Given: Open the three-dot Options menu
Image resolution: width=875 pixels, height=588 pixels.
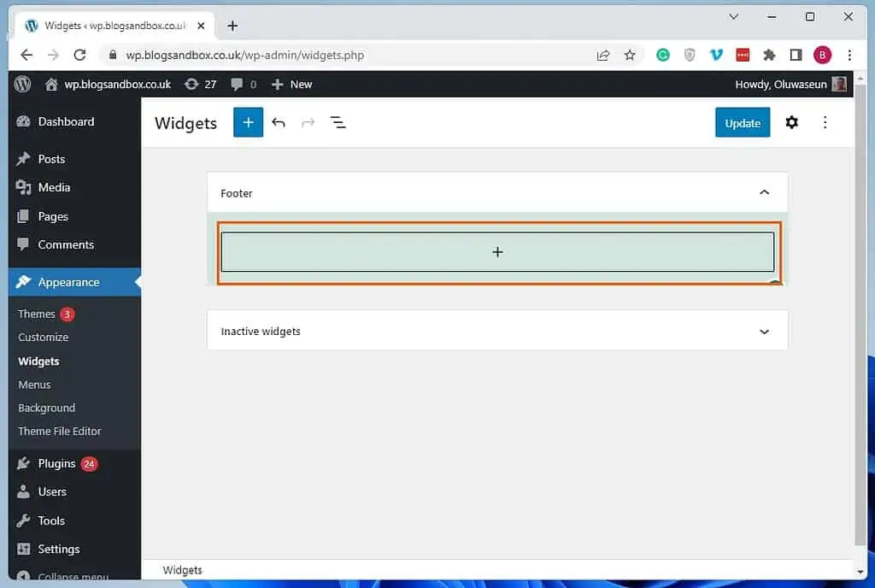Looking at the screenshot, I should point(825,122).
